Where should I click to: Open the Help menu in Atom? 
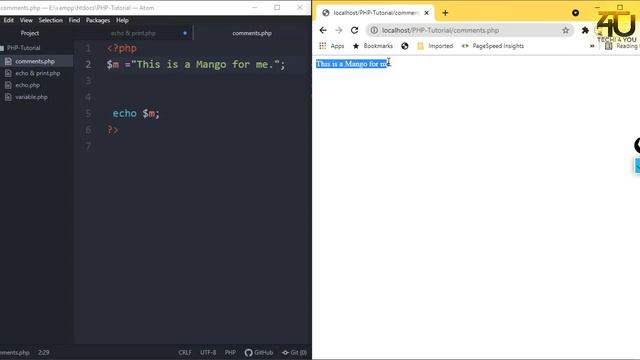point(122,20)
